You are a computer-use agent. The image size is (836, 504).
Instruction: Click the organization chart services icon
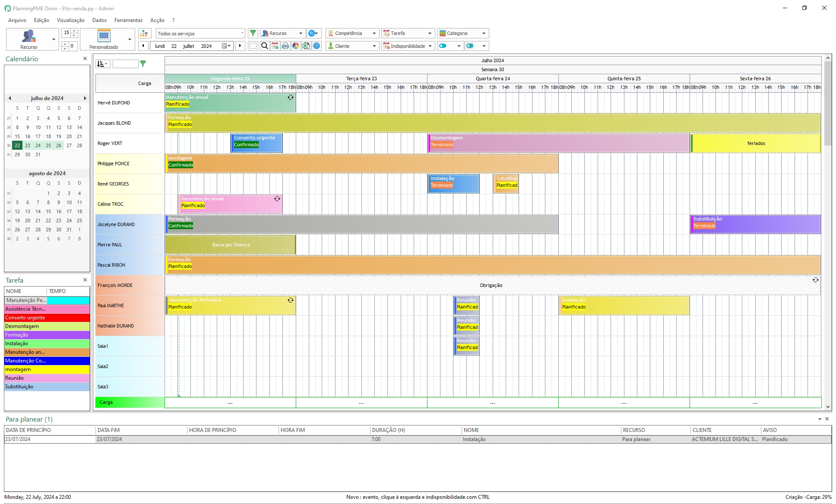click(144, 33)
